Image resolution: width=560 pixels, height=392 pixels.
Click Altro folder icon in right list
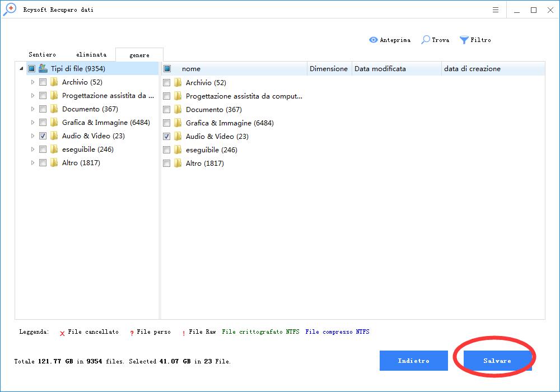[x=178, y=163]
